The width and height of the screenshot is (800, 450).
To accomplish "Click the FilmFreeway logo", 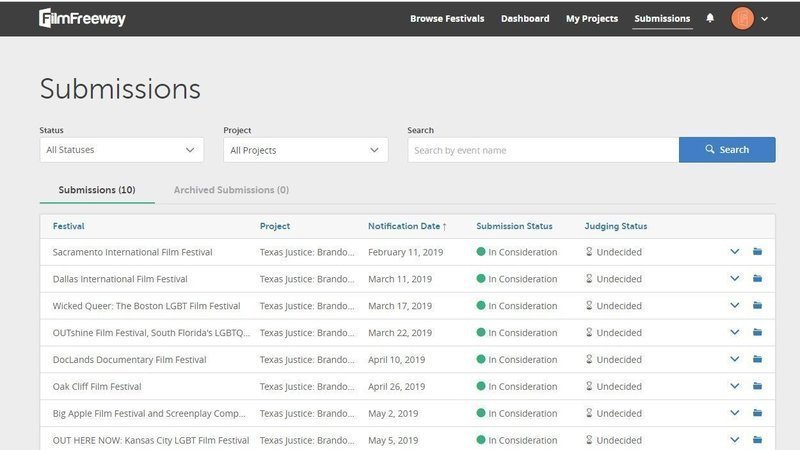I will coord(82,18).
